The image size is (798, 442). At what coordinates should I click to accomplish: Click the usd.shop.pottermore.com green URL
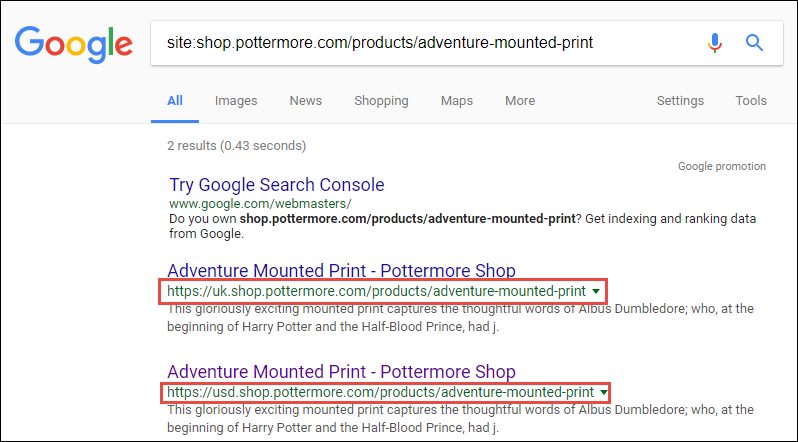[x=380, y=392]
